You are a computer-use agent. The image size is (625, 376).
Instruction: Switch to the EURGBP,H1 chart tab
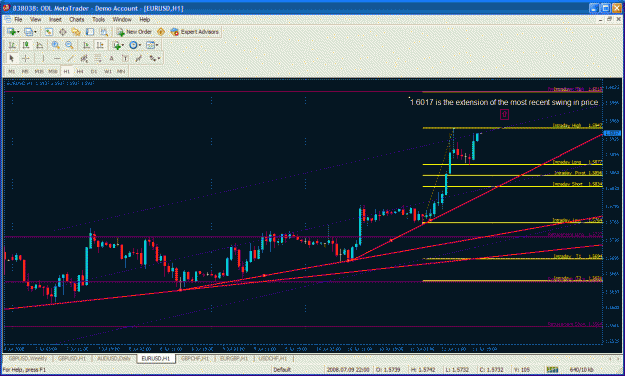[x=234, y=358]
